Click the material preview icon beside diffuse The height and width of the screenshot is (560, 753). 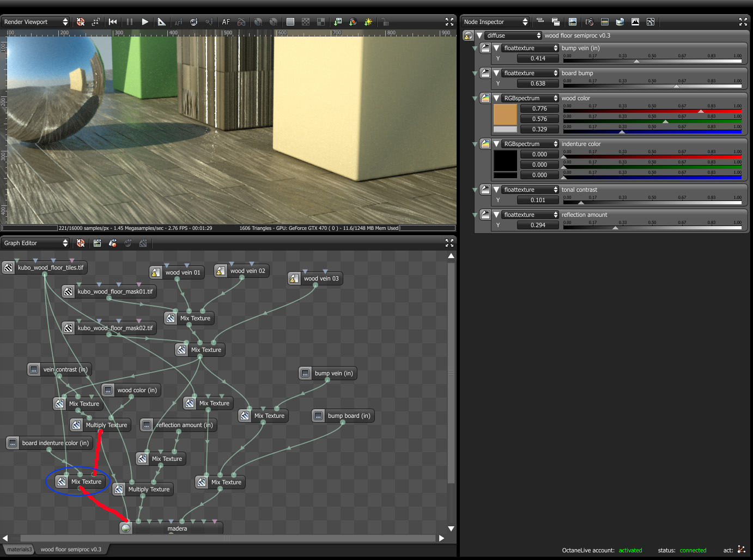(468, 35)
